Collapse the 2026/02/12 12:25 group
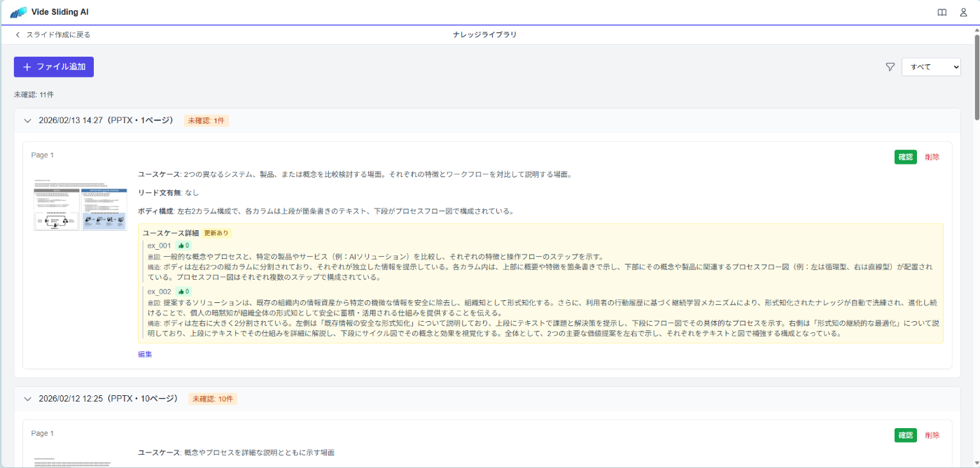Image resolution: width=980 pixels, height=468 pixels. [28, 399]
